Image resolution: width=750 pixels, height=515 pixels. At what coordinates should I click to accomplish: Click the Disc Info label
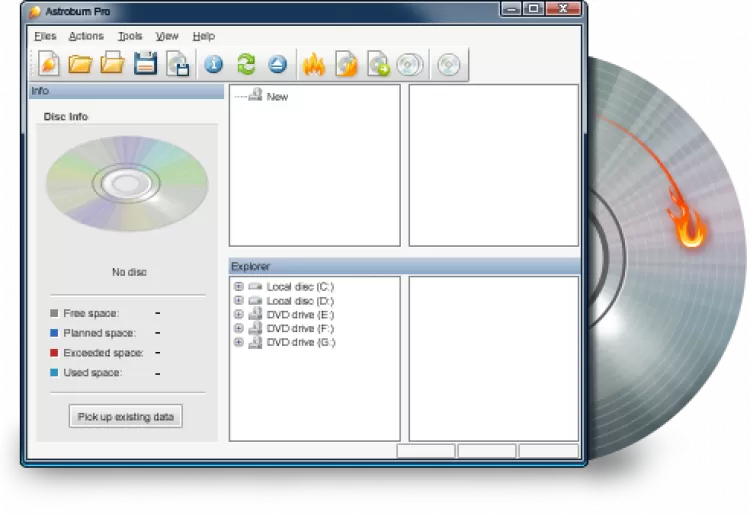(66, 117)
